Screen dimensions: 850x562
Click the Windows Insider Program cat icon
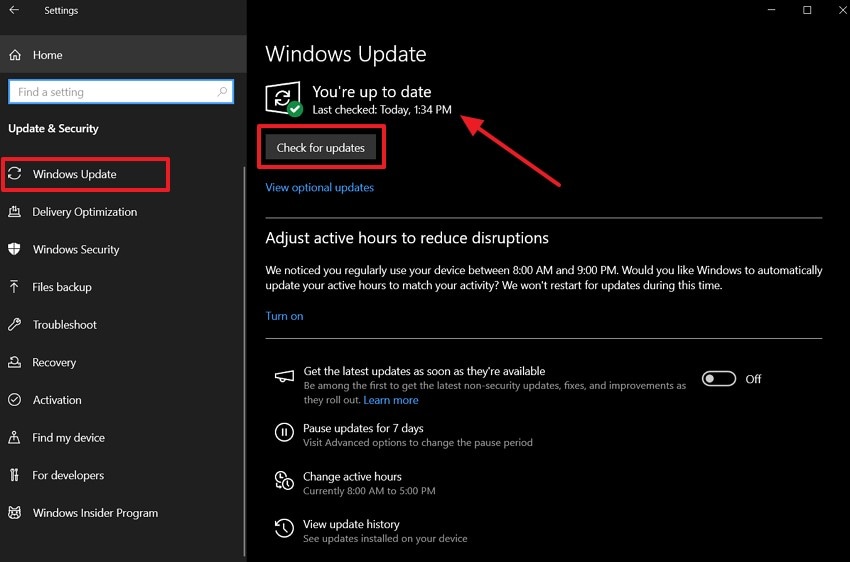[x=15, y=512]
